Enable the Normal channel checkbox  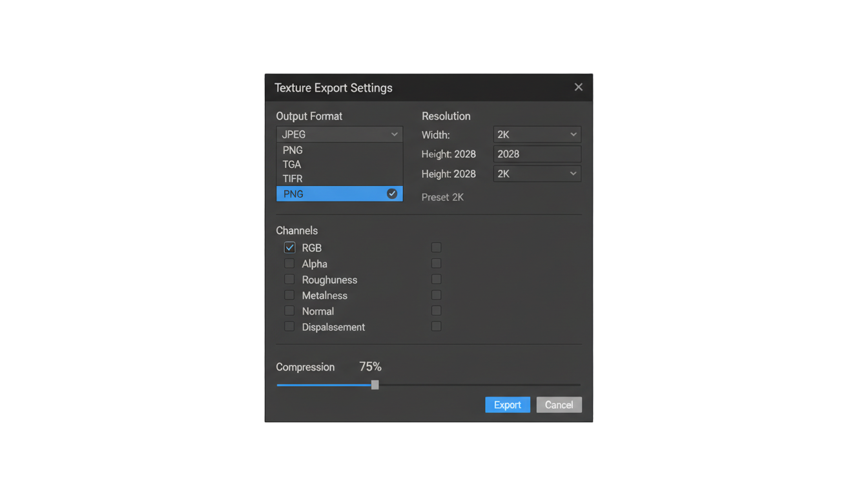click(289, 311)
